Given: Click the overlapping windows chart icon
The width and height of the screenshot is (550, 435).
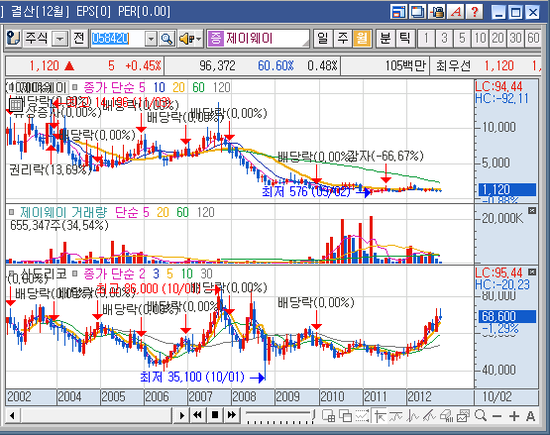Looking at the screenshot, I should tap(346, 416).
